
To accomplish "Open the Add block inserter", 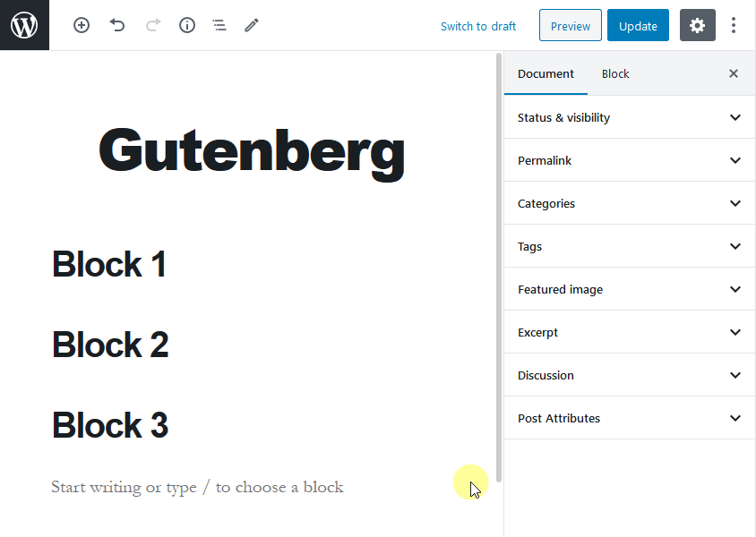I will pyautogui.click(x=82, y=26).
